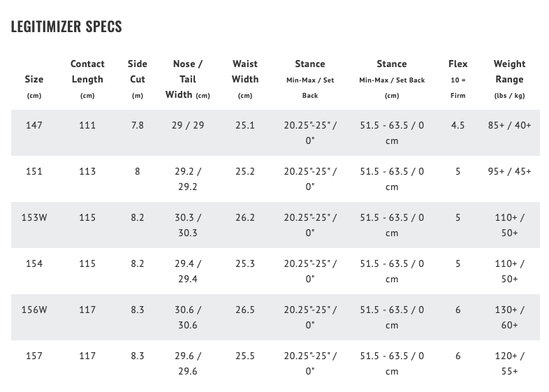
Task: Click the Size column header
Action: coord(34,80)
